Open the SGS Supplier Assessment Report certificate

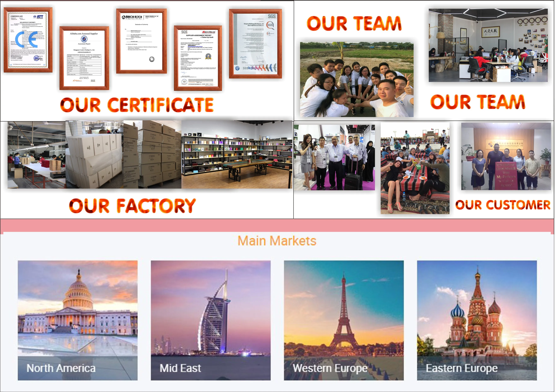pyautogui.click(x=198, y=58)
